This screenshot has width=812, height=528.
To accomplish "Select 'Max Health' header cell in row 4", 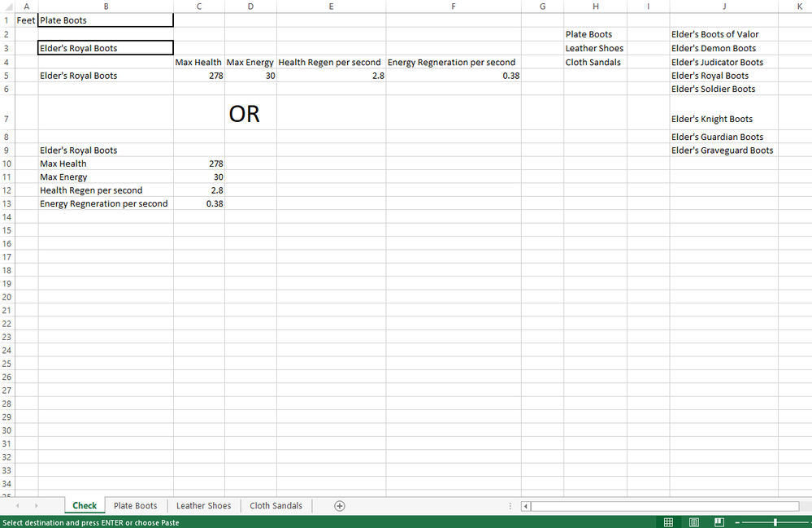I will tap(199, 62).
